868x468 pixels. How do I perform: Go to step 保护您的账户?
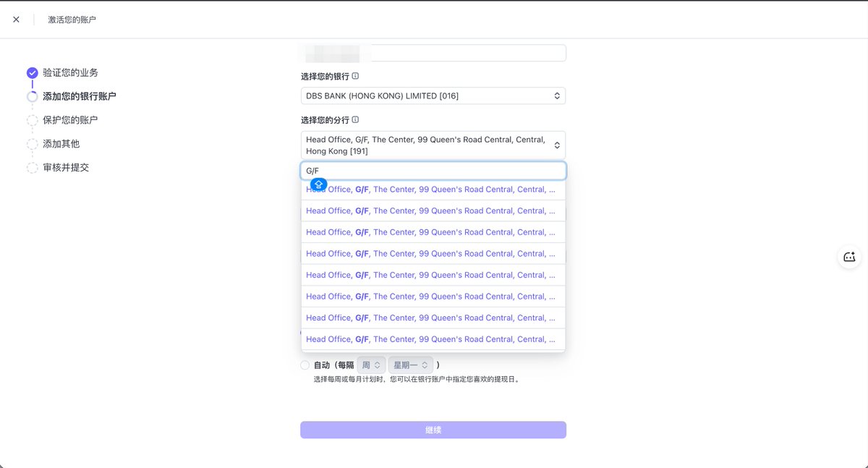[x=70, y=120]
